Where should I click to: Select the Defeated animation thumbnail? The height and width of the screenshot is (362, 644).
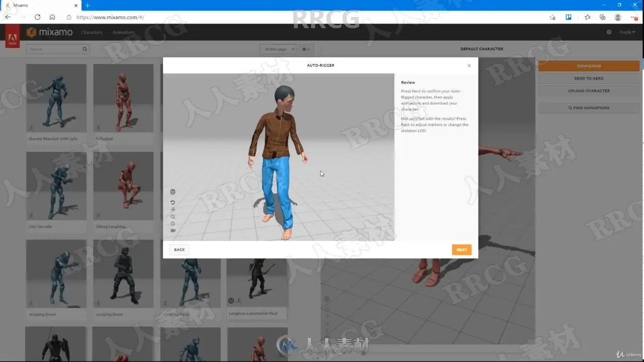point(123,99)
